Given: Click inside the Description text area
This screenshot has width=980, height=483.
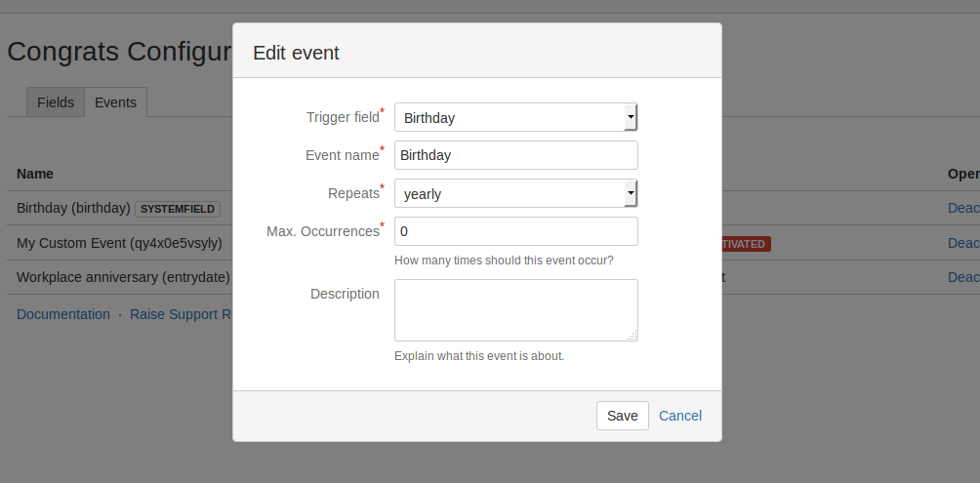Looking at the screenshot, I should 515,309.
